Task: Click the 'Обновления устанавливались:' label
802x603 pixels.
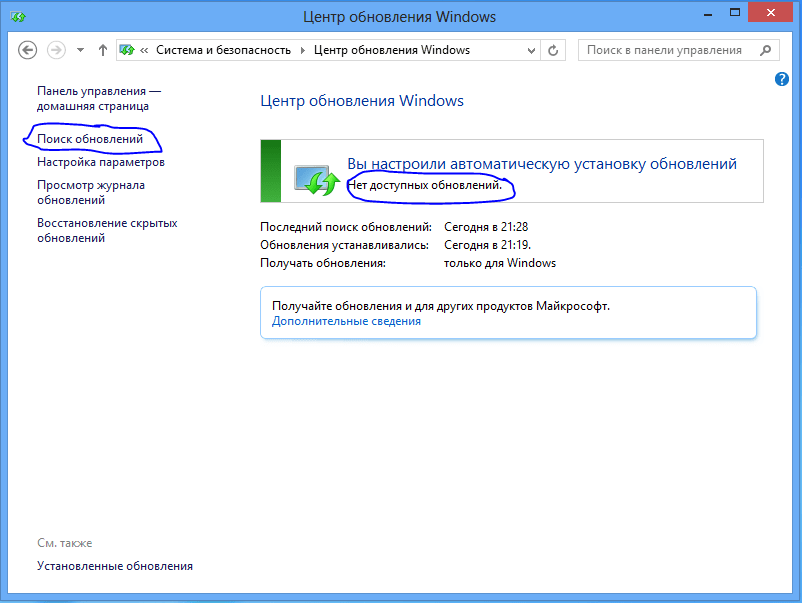Action: click(x=344, y=245)
